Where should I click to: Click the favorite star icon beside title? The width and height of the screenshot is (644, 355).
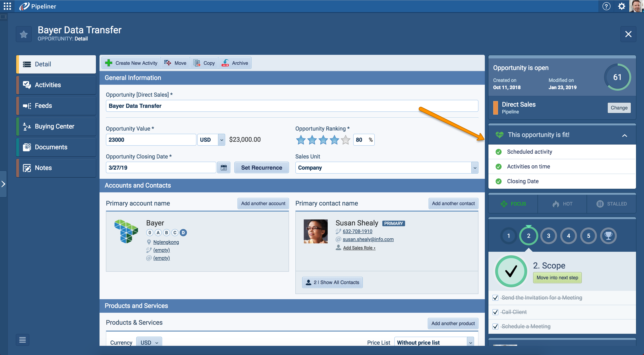[24, 34]
